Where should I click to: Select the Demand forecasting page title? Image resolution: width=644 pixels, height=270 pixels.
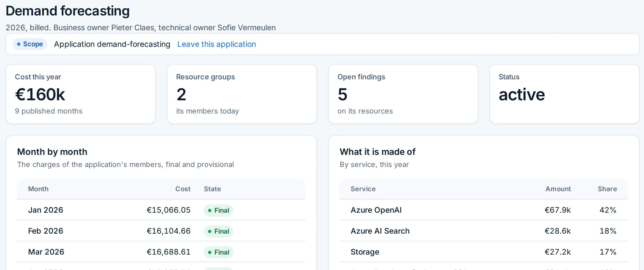pos(68,11)
